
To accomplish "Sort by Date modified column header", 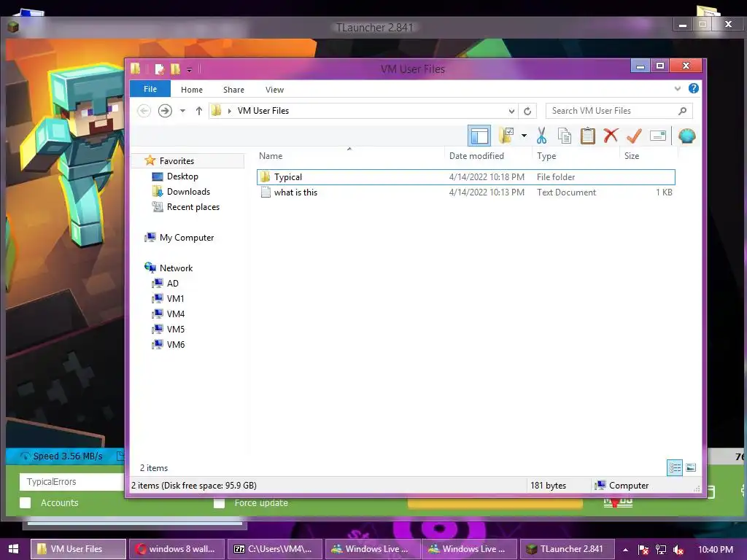I will pos(476,156).
